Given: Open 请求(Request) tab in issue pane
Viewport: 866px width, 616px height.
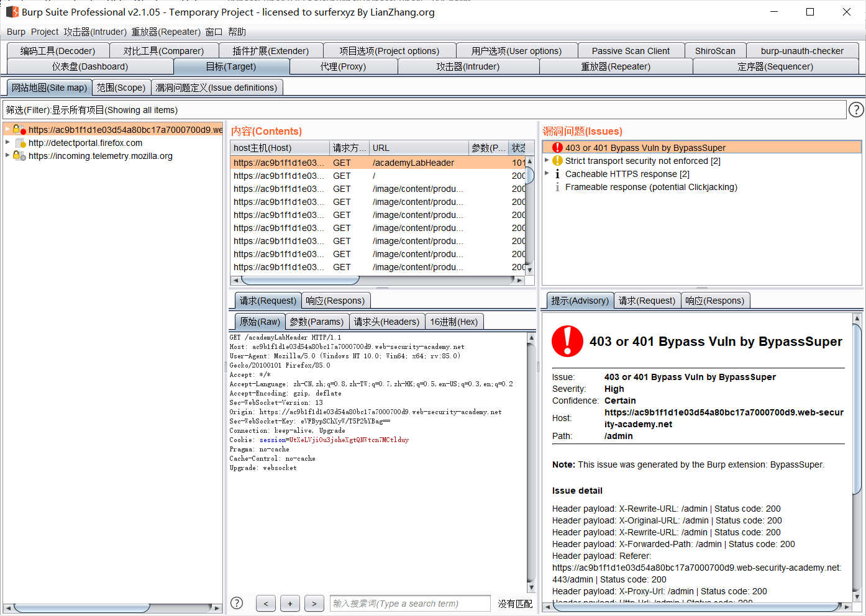Looking at the screenshot, I should click(x=647, y=301).
